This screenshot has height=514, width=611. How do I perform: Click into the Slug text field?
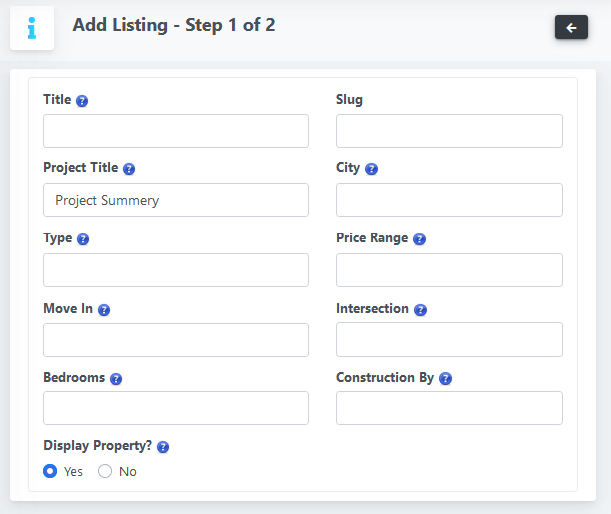point(449,131)
